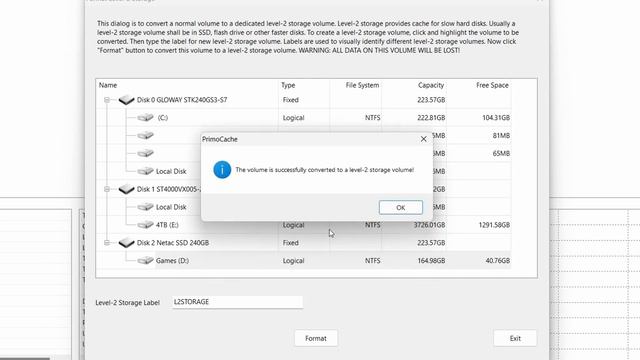This screenshot has height=360, width=640.
Task: Select the unnamed 81MB volume icon
Action: (x=145, y=136)
